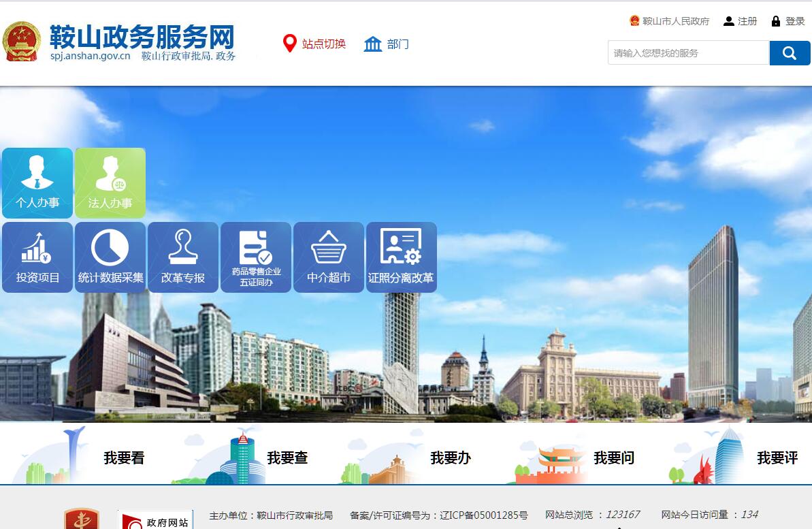The image size is (812, 529).
Task: Open 统计数据采集 statistics tile
Action: (110, 257)
